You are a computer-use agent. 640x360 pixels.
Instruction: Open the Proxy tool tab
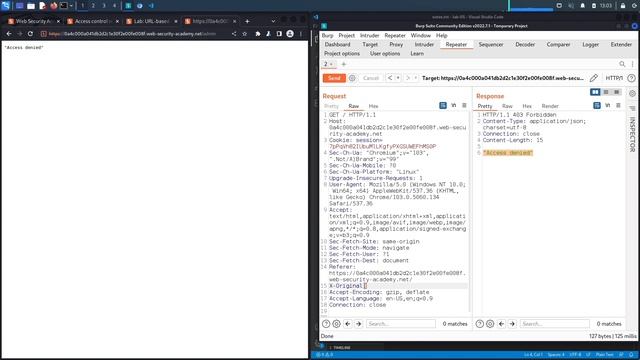[x=396, y=44]
